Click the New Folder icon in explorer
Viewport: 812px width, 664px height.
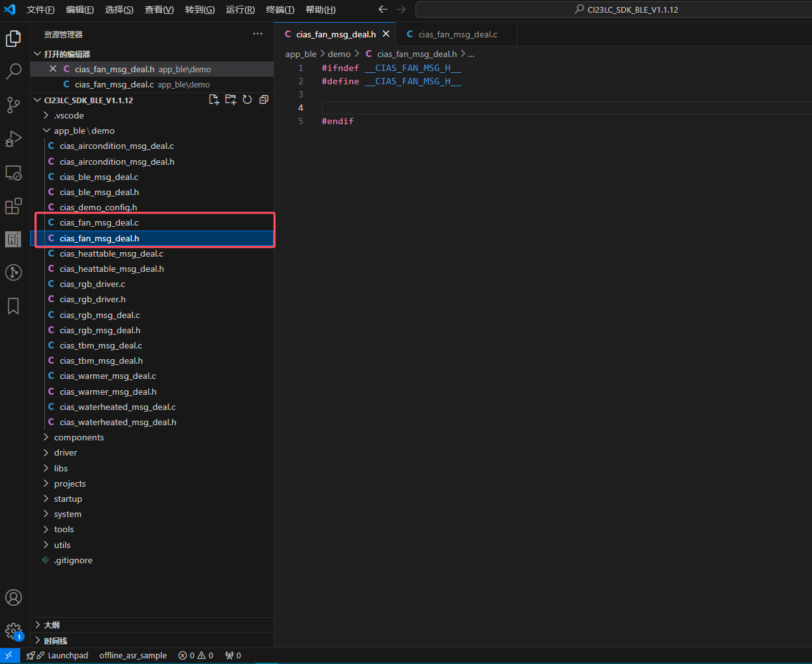point(231,100)
